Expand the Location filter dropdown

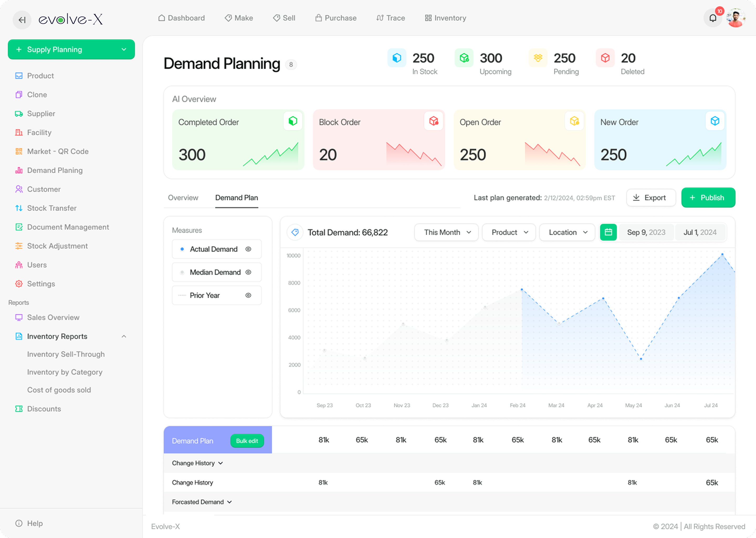[x=567, y=232]
